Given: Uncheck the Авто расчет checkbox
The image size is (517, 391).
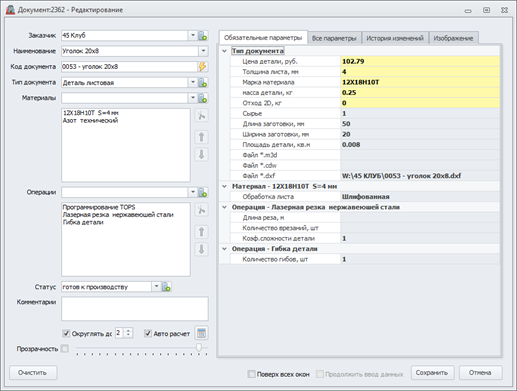Looking at the screenshot, I should [x=148, y=333].
